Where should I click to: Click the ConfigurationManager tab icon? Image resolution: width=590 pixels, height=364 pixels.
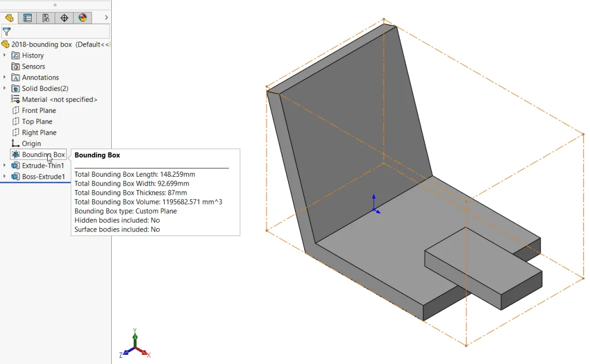46,18
